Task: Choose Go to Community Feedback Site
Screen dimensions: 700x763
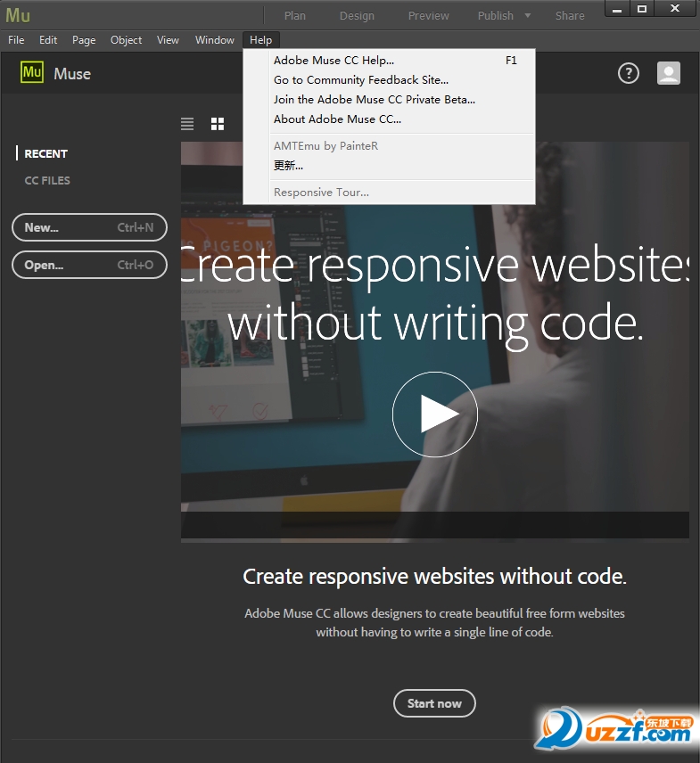Action: 360,80
